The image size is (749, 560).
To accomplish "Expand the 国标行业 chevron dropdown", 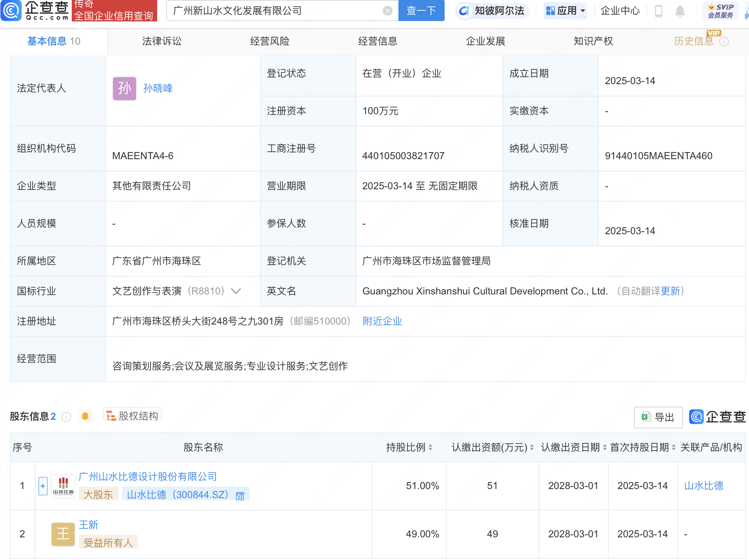I will click(236, 291).
